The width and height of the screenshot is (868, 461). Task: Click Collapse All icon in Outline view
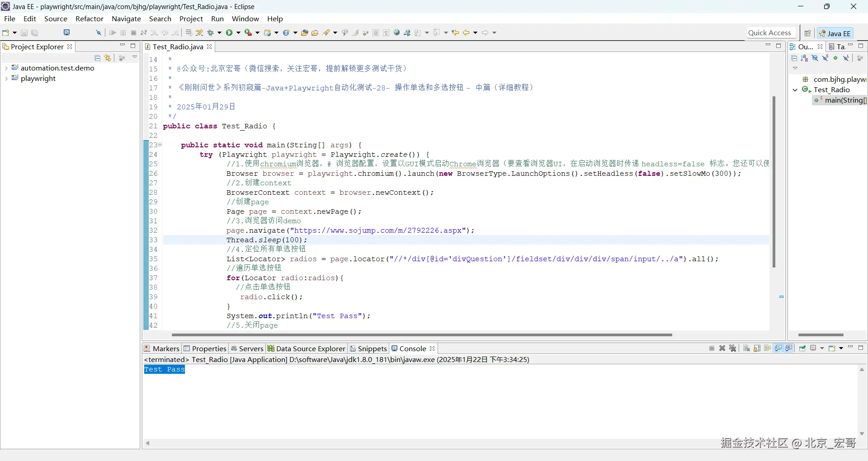click(x=794, y=58)
